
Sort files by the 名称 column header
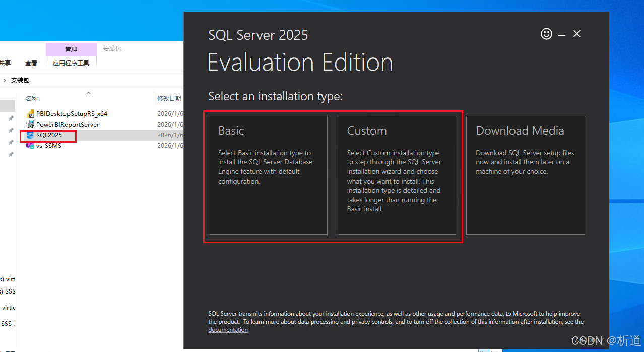click(x=32, y=99)
